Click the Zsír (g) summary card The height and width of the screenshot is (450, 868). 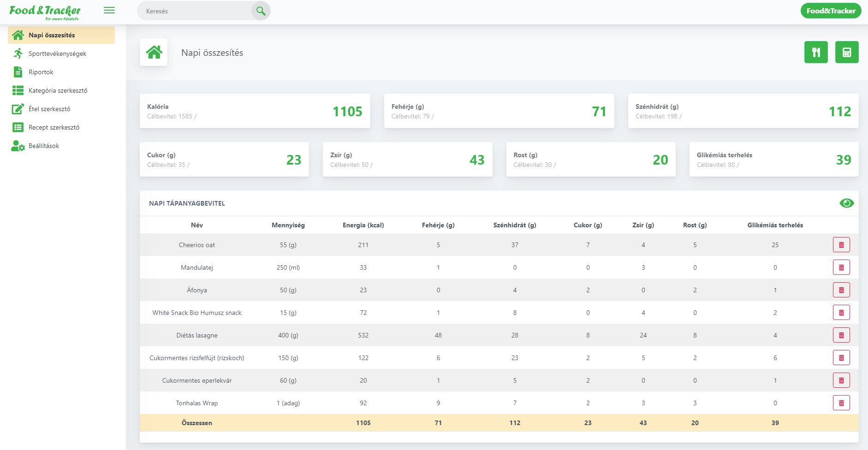(x=408, y=160)
